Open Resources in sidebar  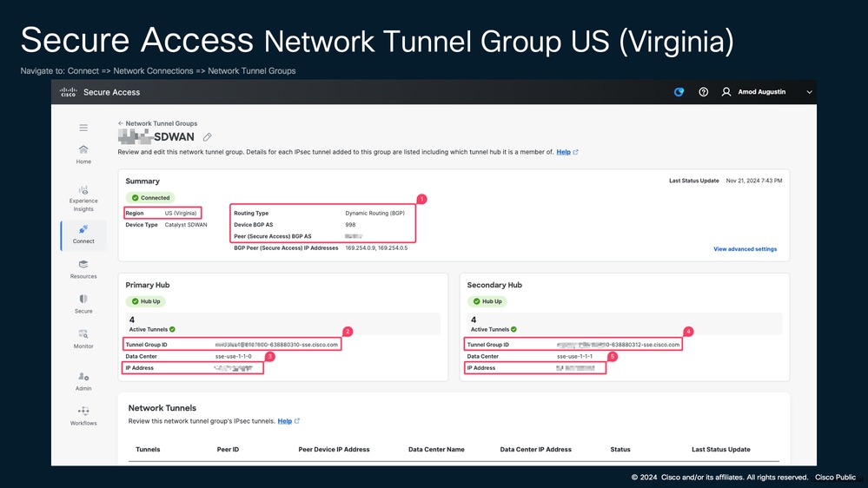83,269
